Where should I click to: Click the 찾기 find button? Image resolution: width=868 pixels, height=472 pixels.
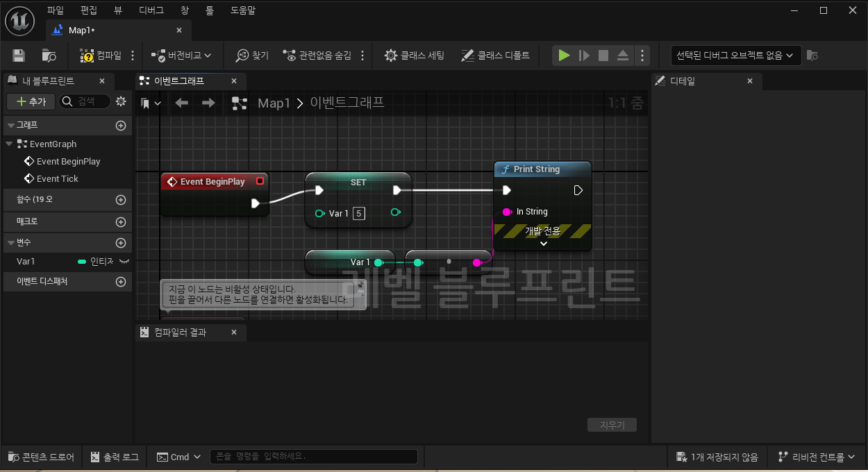click(x=252, y=56)
